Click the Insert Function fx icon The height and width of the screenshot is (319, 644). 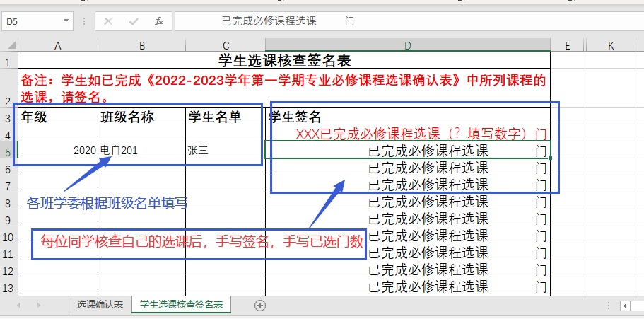tap(159, 21)
